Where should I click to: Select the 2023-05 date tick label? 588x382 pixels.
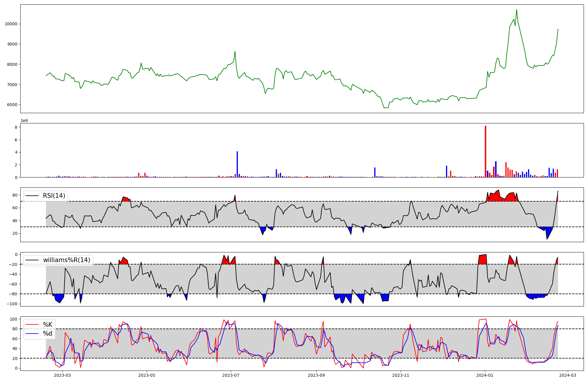[146, 375]
